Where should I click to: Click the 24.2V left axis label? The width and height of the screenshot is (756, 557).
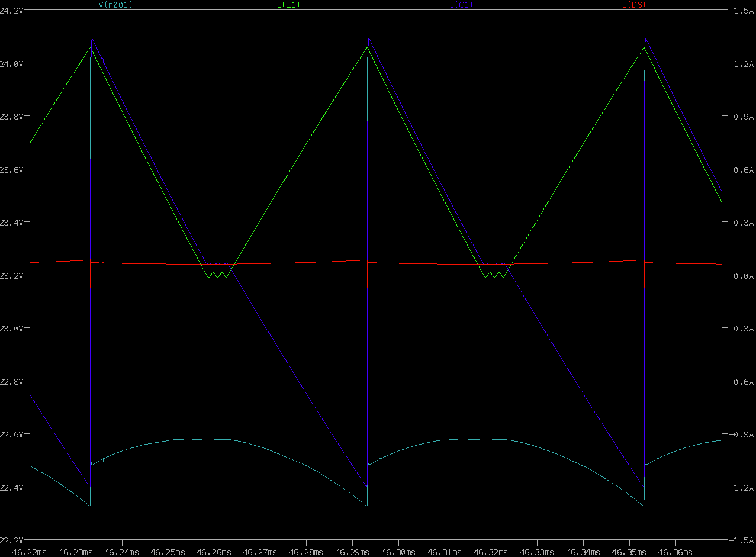point(11,11)
